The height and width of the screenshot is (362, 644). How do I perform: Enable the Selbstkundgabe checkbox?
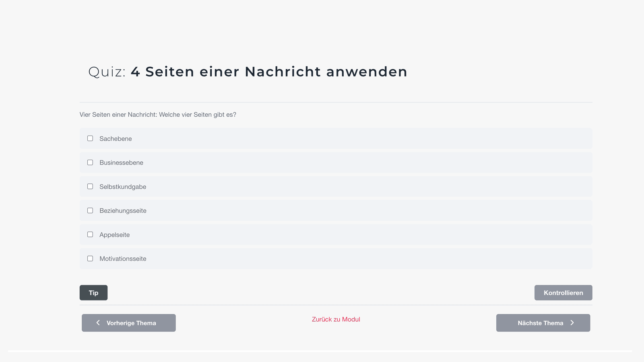tap(90, 187)
